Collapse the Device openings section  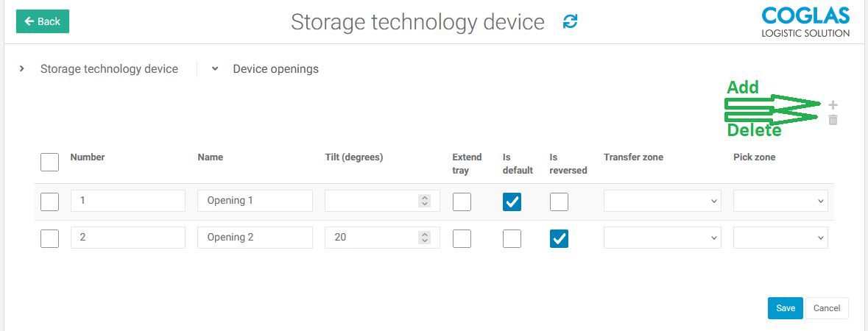click(215, 69)
